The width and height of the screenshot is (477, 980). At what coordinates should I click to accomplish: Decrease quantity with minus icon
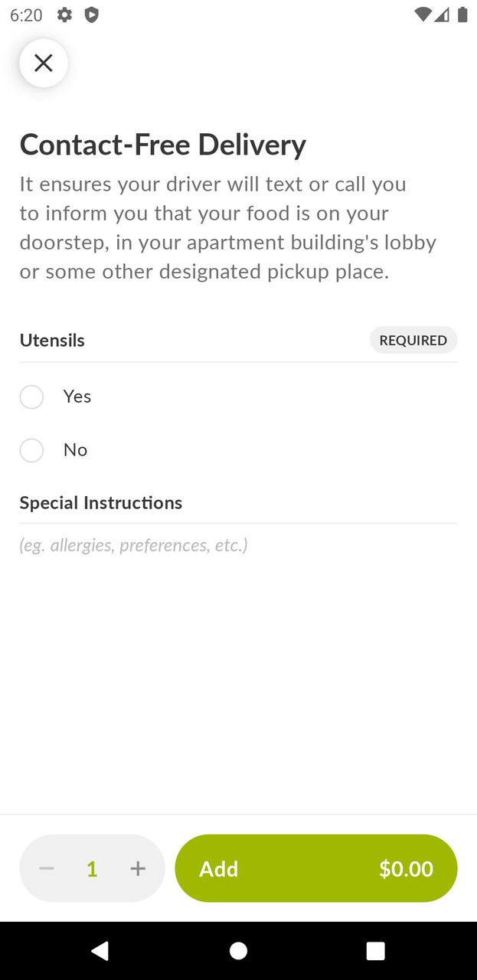47,868
